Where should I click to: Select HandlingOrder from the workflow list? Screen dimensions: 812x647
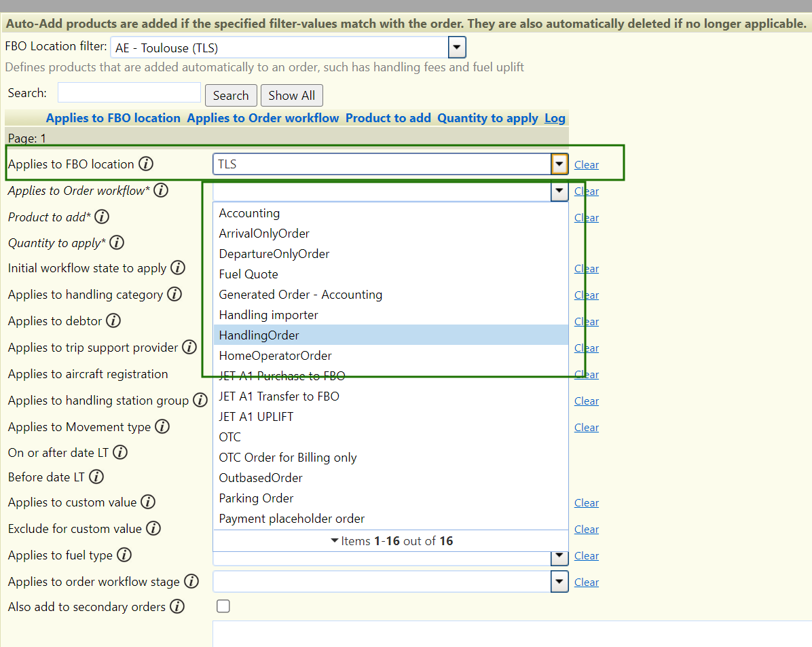259,335
